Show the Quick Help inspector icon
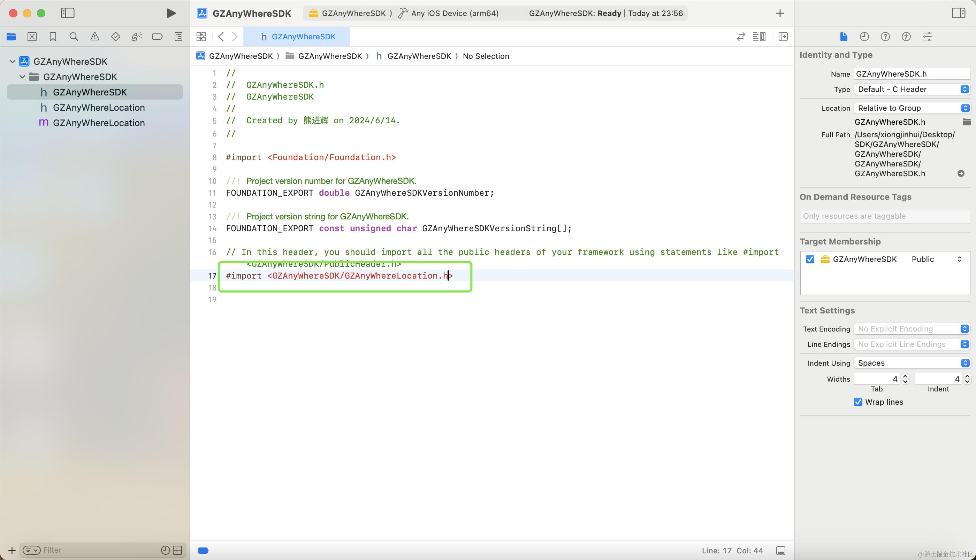This screenshot has width=976, height=560. click(885, 37)
